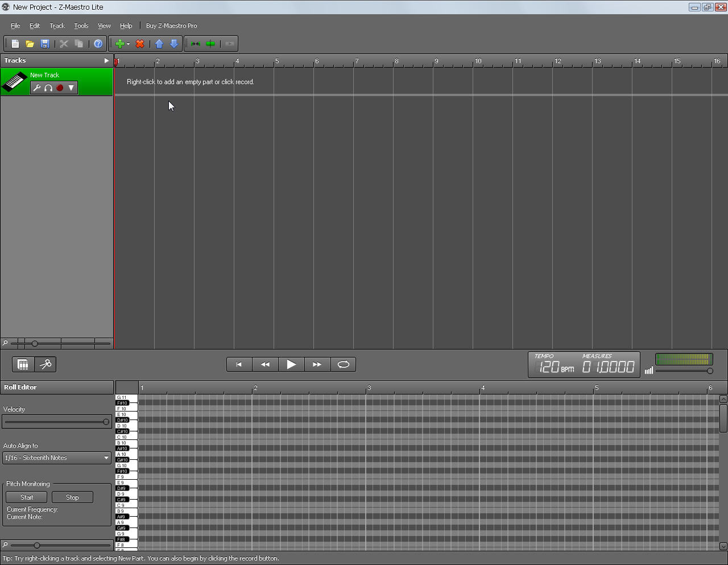
Task: Minimize the Z-Maestro Lite window
Action: pos(694,7)
